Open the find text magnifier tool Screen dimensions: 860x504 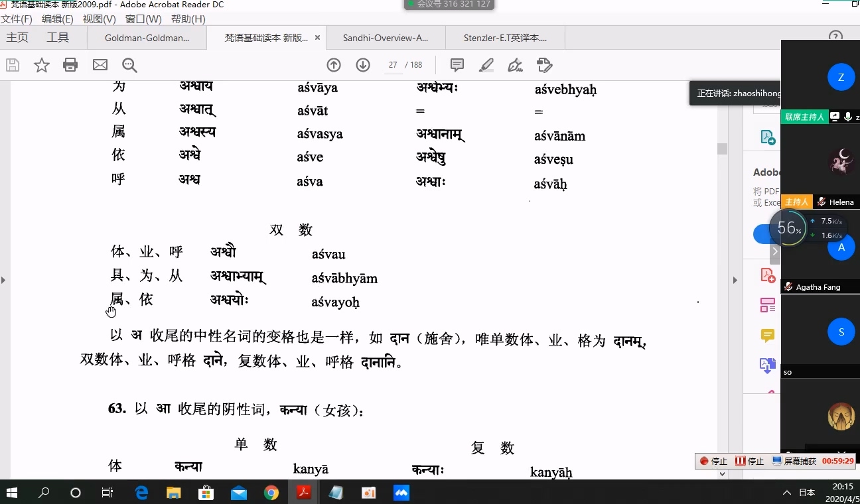(x=129, y=65)
